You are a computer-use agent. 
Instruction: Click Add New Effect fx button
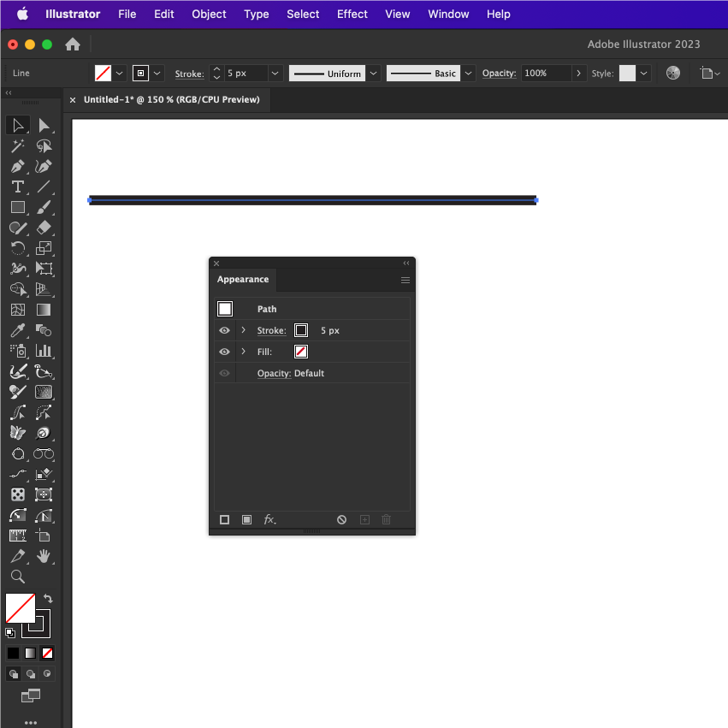[269, 519]
